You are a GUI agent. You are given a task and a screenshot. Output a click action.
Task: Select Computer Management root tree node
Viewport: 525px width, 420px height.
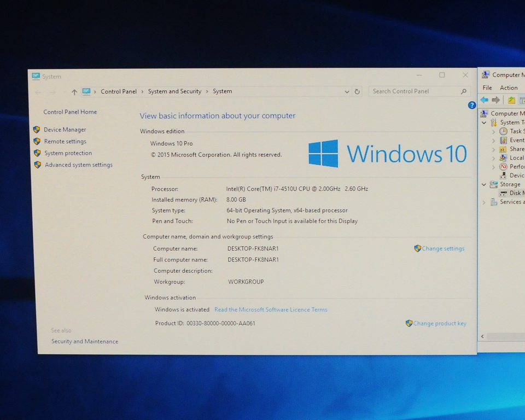click(507, 114)
